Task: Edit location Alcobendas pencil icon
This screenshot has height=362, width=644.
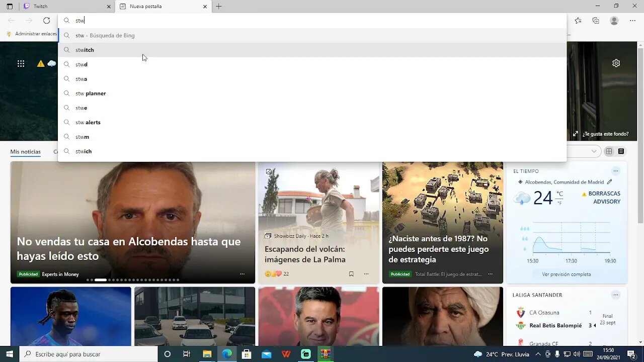Action: click(x=609, y=182)
